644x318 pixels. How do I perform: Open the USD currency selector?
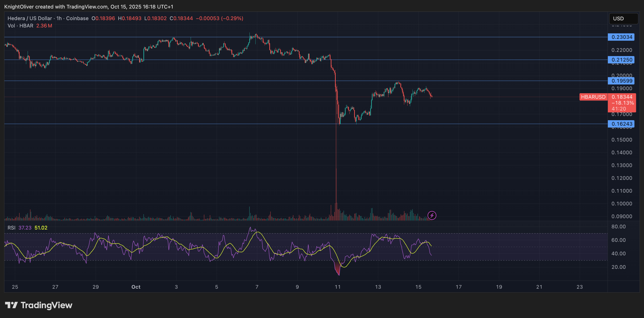coord(623,18)
